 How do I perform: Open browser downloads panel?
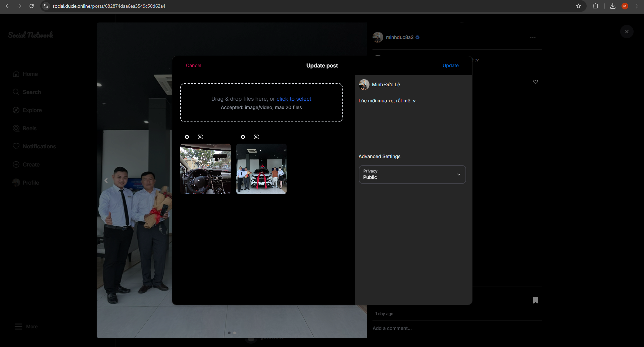(613, 6)
